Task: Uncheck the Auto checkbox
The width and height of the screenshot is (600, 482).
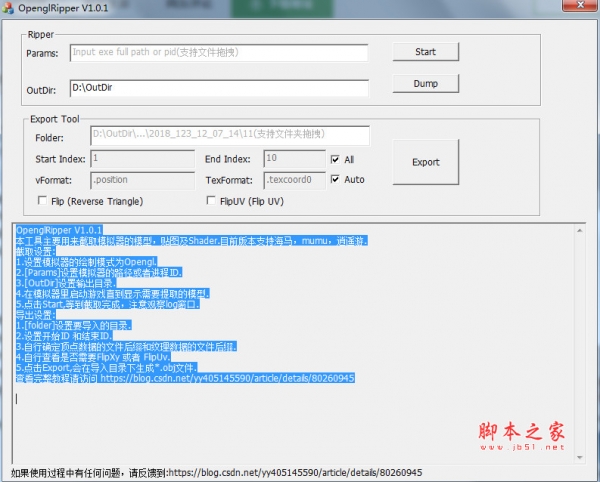Action: [x=335, y=179]
